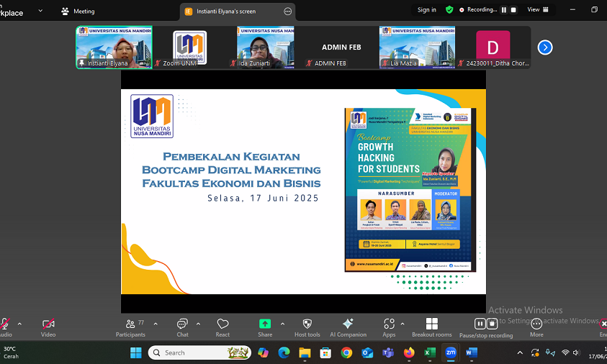
Task: Open the volume speaker tray icon
Action: pos(576,352)
